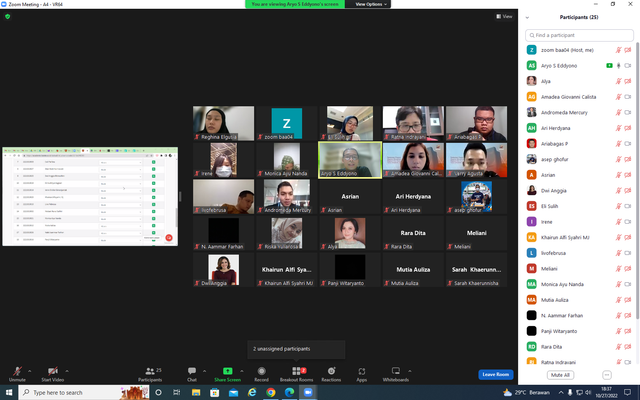Expand chat options arrow next to Chat
The height and width of the screenshot is (400, 640).
[204, 371]
